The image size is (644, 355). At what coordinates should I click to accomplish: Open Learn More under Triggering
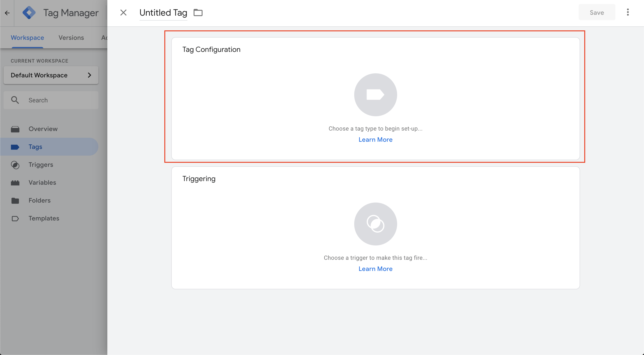pyautogui.click(x=375, y=269)
